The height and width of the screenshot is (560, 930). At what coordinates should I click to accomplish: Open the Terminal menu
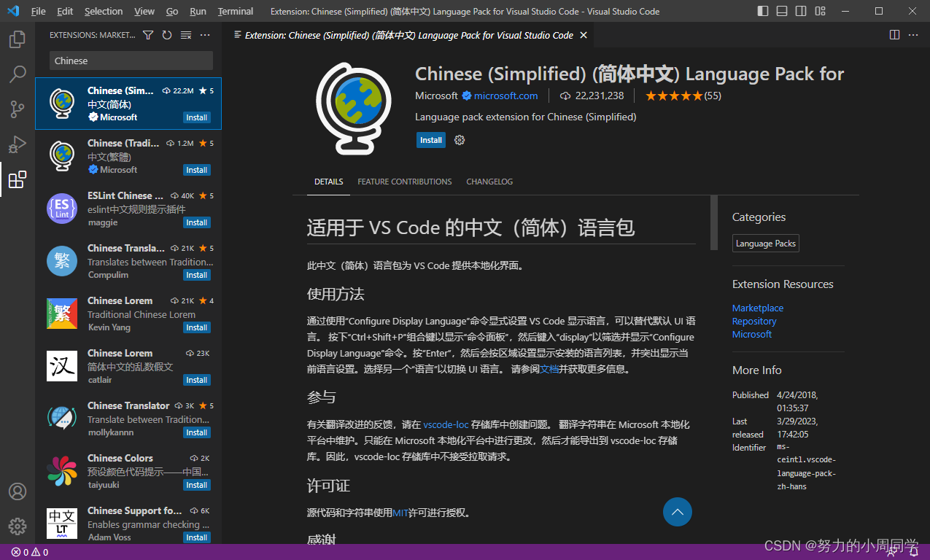(x=235, y=11)
